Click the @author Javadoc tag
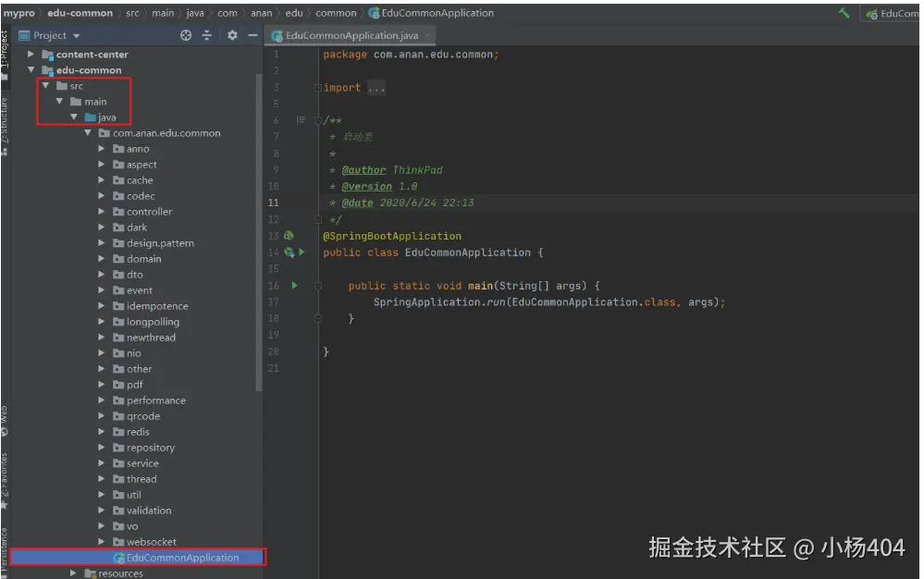The width and height of the screenshot is (924, 579). click(363, 169)
